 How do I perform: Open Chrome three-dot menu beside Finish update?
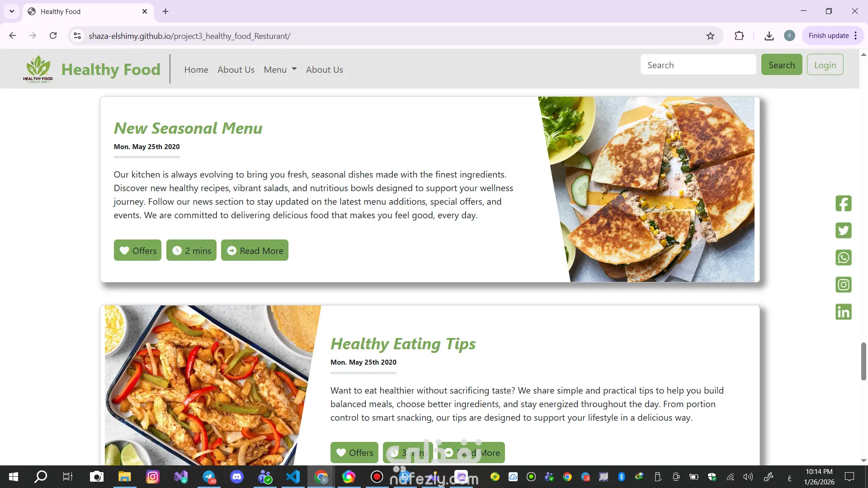[856, 36]
